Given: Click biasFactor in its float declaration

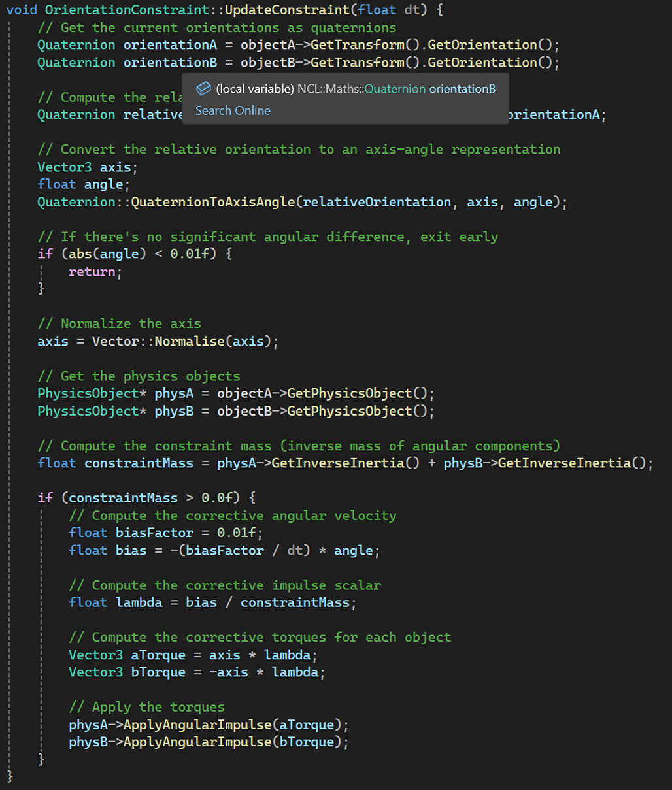Looking at the screenshot, I should pos(154,533).
